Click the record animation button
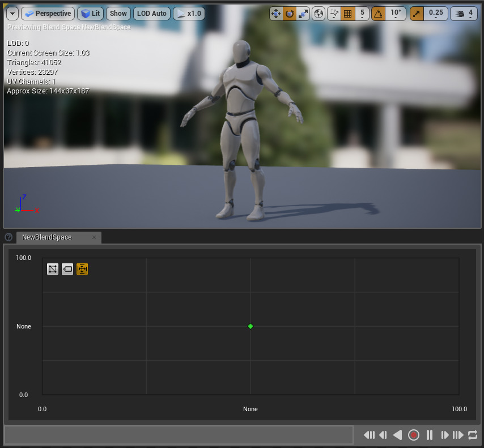The width and height of the screenshot is (484, 448). (x=414, y=435)
